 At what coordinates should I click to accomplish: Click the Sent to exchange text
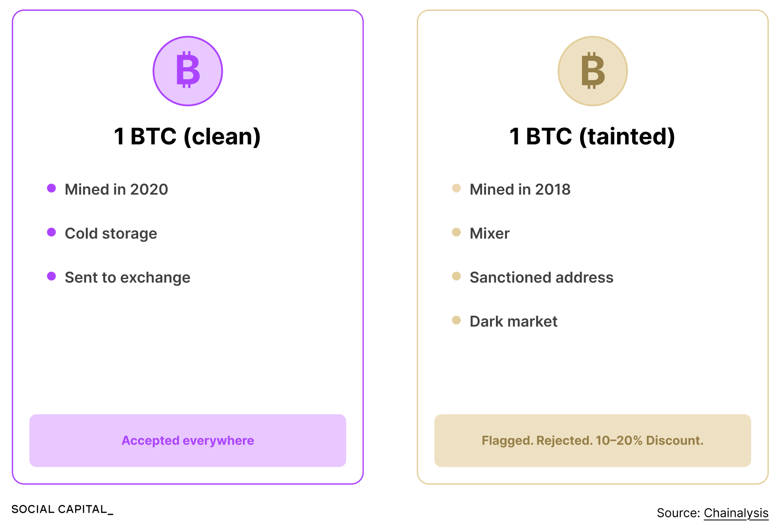pyautogui.click(x=127, y=278)
